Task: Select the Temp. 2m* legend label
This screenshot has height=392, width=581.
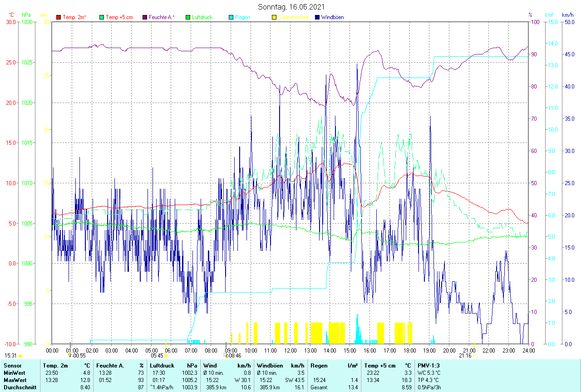Action: coord(74,17)
